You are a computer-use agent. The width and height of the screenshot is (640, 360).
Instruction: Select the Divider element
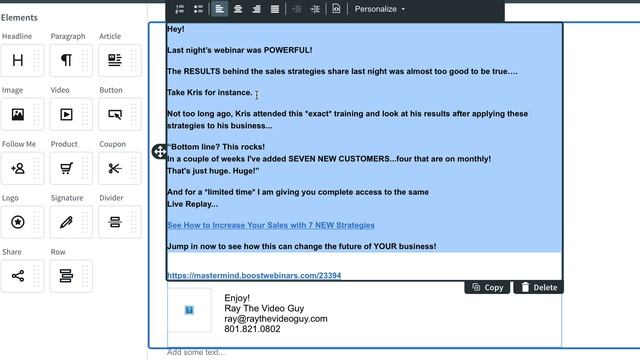tap(120, 222)
